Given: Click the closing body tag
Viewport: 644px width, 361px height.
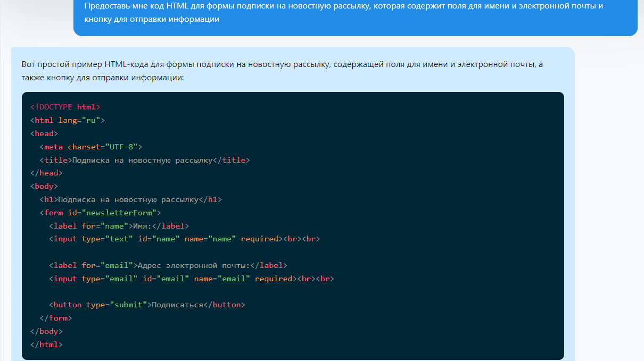Looking at the screenshot, I should 46,331.
